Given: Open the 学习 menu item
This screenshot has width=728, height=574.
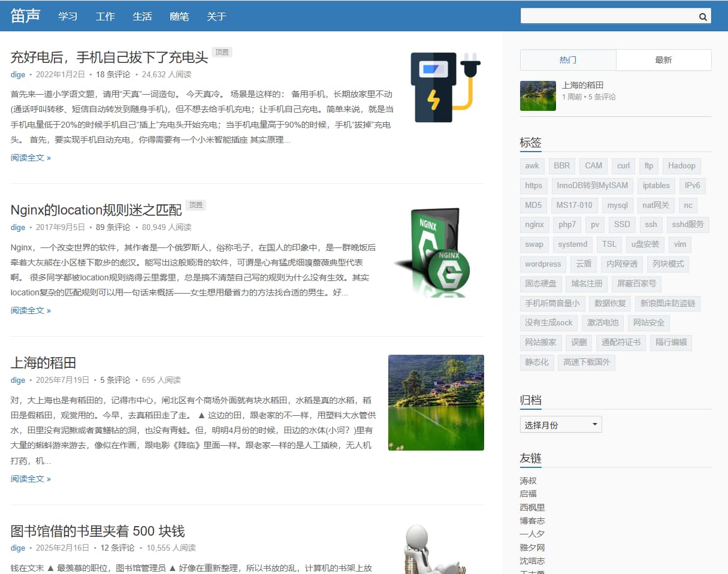Looking at the screenshot, I should 68,16.
